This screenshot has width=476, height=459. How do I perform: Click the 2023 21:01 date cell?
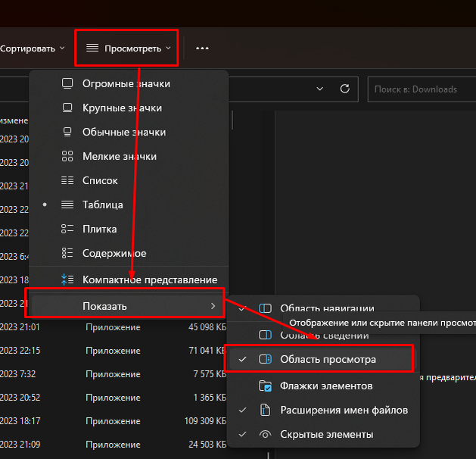20,327
